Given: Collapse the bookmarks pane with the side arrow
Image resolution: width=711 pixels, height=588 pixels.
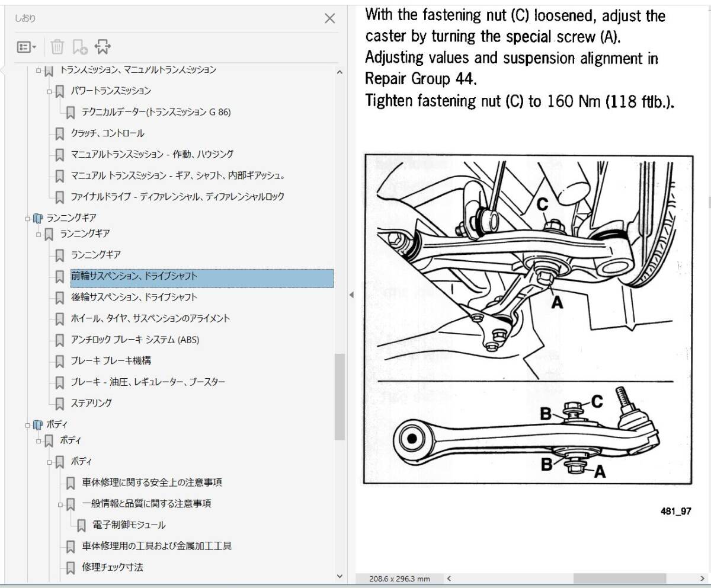Looking at the screenshot, I should pyautogui.click(x=351, y=294).
